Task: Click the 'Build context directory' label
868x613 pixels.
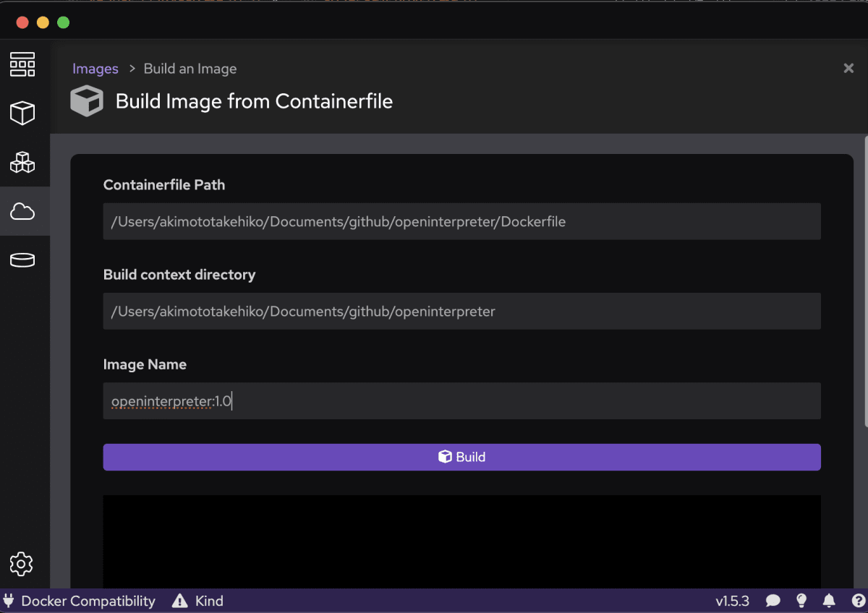Action: (x=179, y=275)
